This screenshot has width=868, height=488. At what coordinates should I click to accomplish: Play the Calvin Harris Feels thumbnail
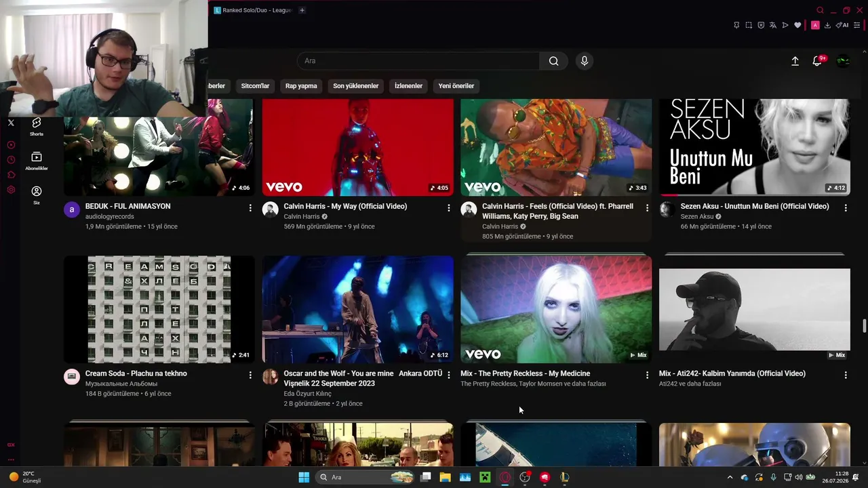[x=556, y=147]
